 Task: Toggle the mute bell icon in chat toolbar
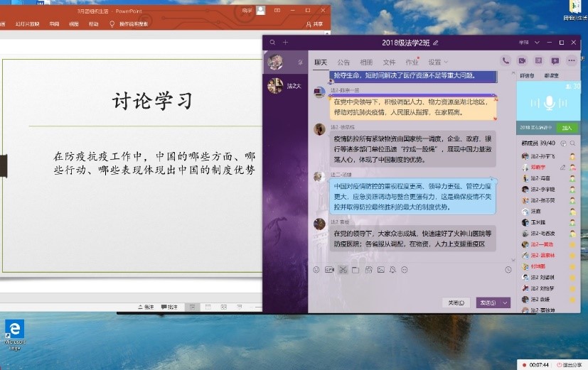click(x=392, y=269)
